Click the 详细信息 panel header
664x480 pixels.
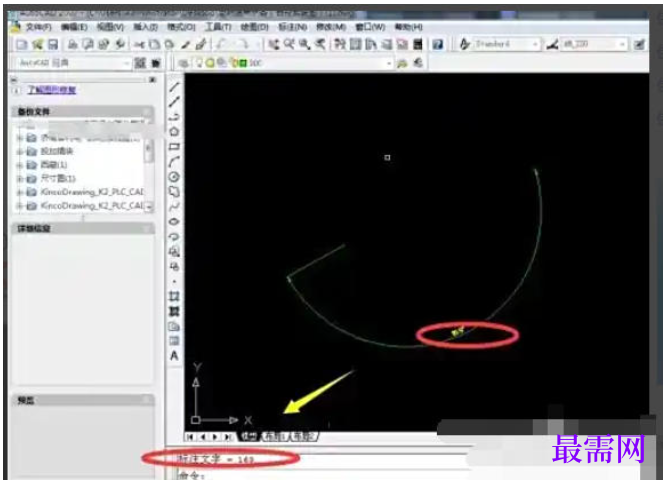pyautogui.click(x=83, y=229)
